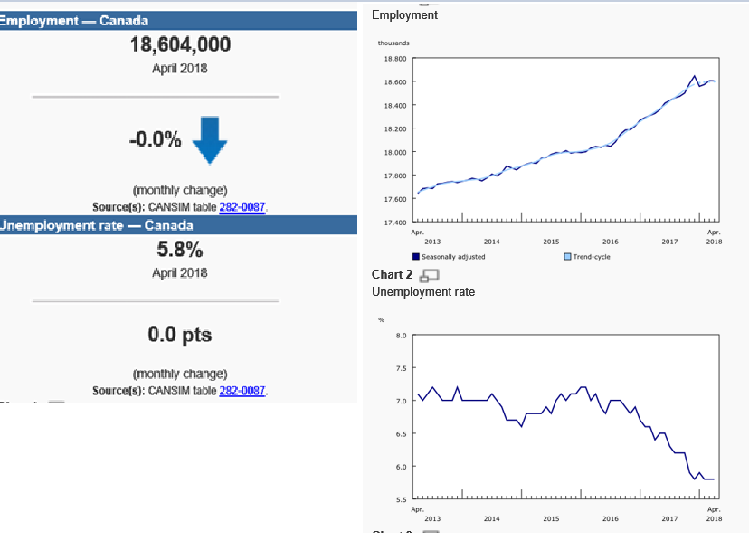Click the 18,604,000 employment figure
Screen dimensions: 749x560
pos(180,45)
